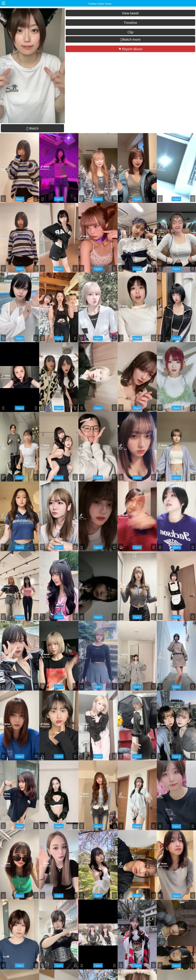Viewport: 196px width, 980px height.
Task: Click CQy6r2 badge on red hair thumbnail
Action: point(176,408)
